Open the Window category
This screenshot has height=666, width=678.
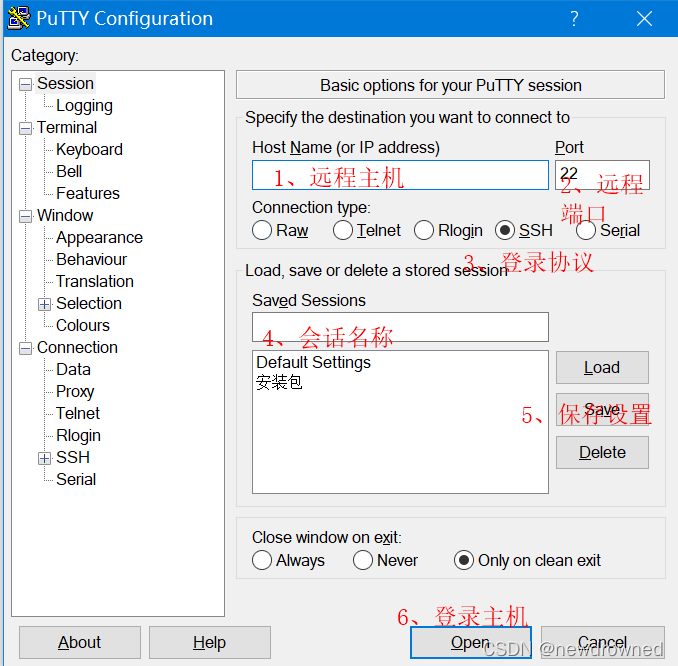pos(65,215)
